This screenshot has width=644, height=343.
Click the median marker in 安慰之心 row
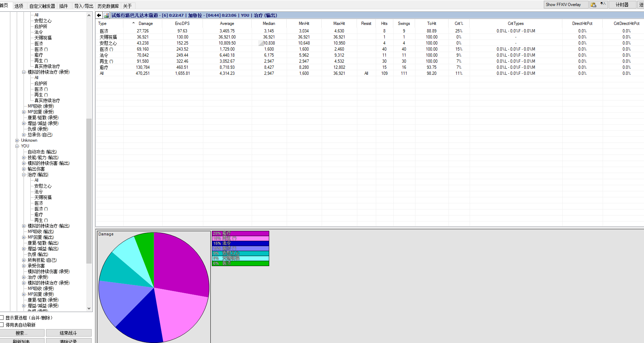(261, 43)
